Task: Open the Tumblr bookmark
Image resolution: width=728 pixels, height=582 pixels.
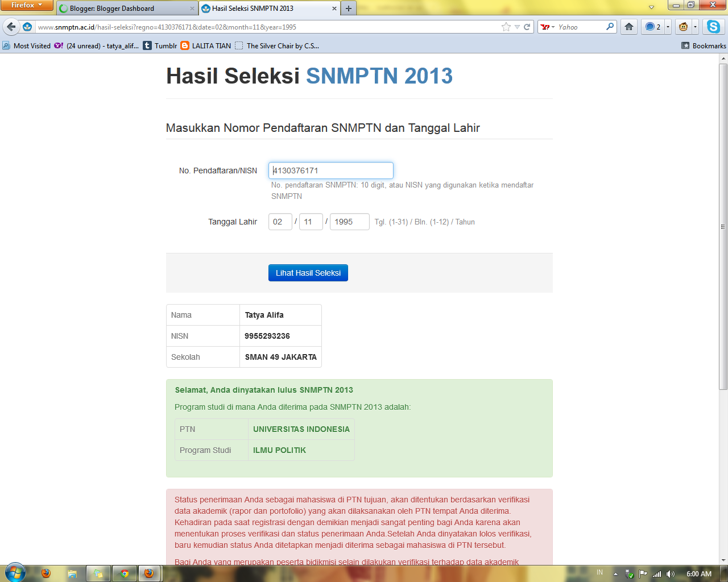Action: (x=160, y=46)
